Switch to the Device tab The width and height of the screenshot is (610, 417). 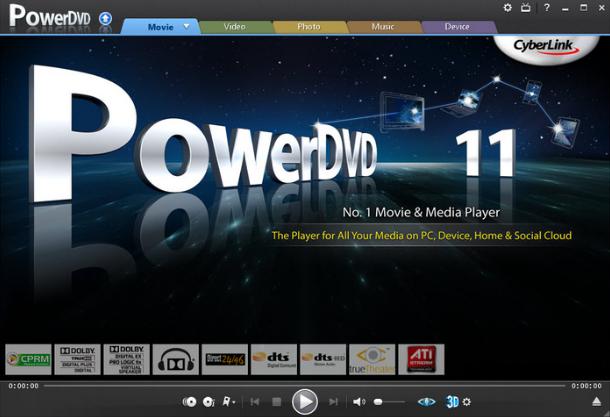(457, 27)
